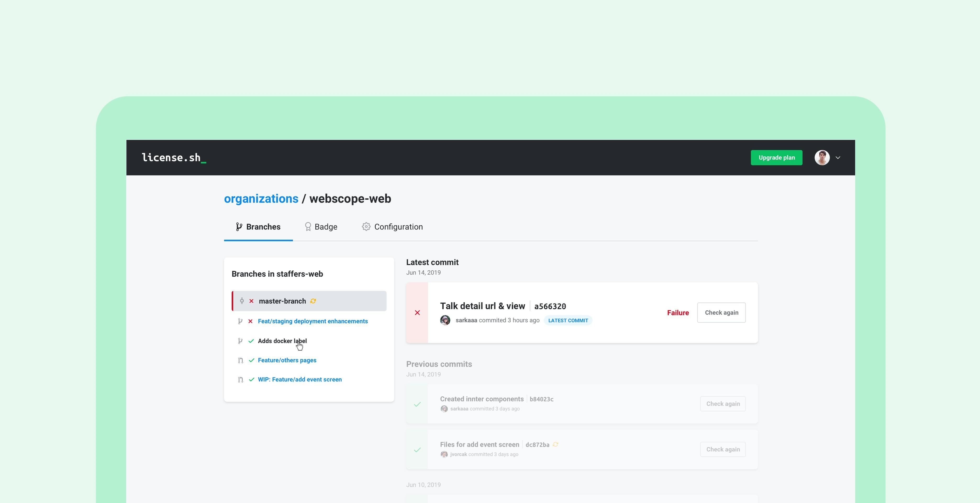Click the checkmark icon next to WIP: Feature/add event screen
The image size is (980, 503).
tap(251, 379)
